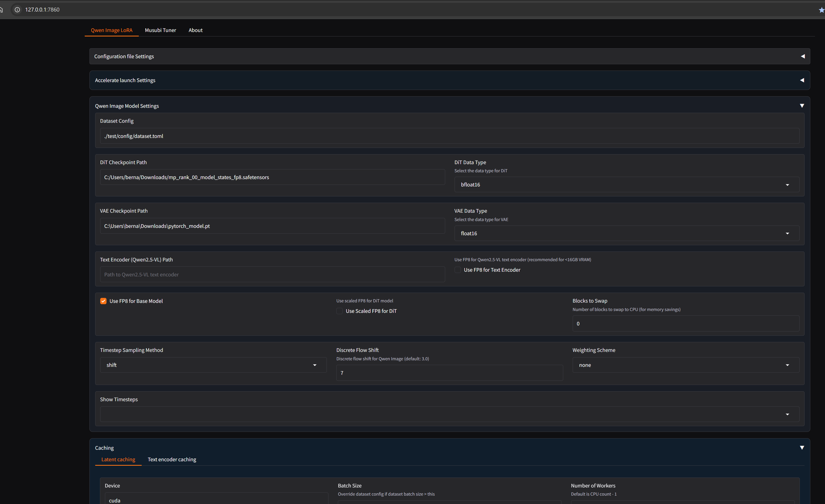Open the About tab
The image size is (825, 504).
click(x=195, y=30)
